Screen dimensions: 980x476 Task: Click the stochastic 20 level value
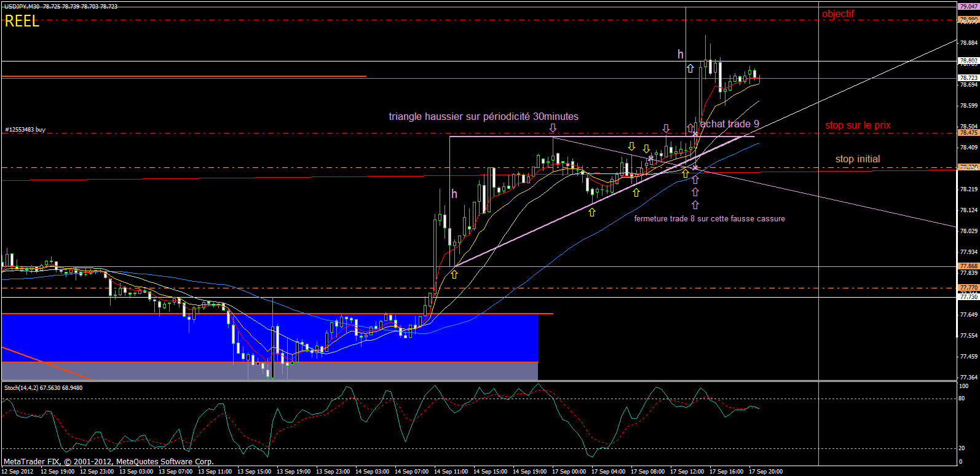(962, 448)
